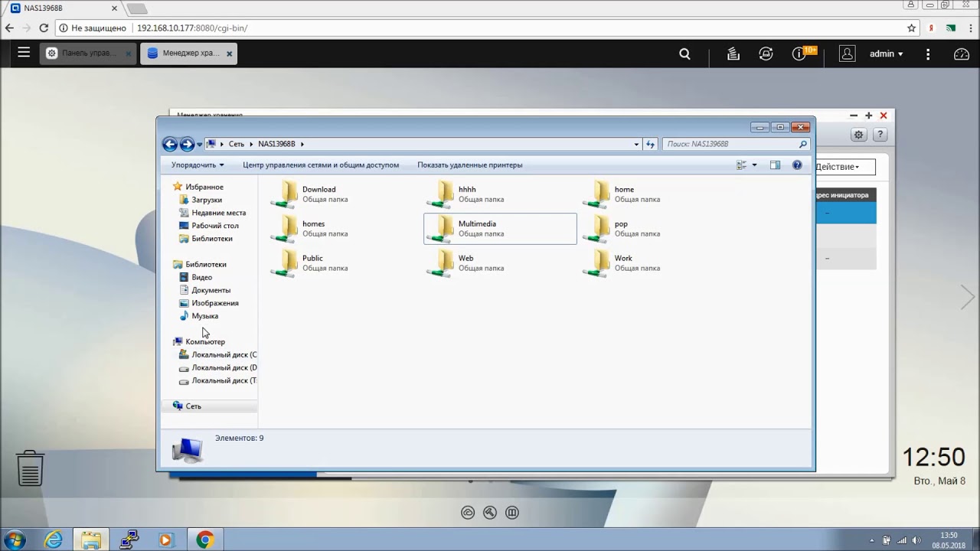Open Storage Manager help button
Image resolution: width=980 pixels, height=551 pixels.
point(880,135)
